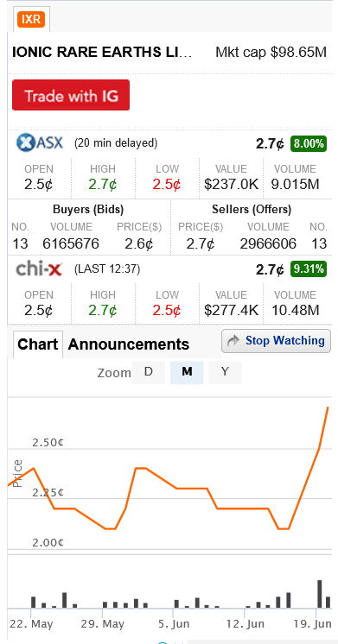
Task: Click the Buyers (Bids) header
Action: [x=88, y=210]
